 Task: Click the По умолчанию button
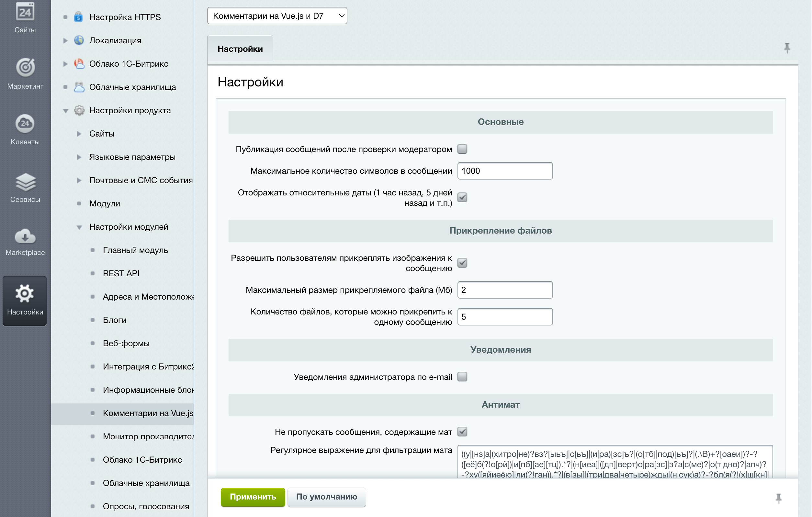pos(326,497)
